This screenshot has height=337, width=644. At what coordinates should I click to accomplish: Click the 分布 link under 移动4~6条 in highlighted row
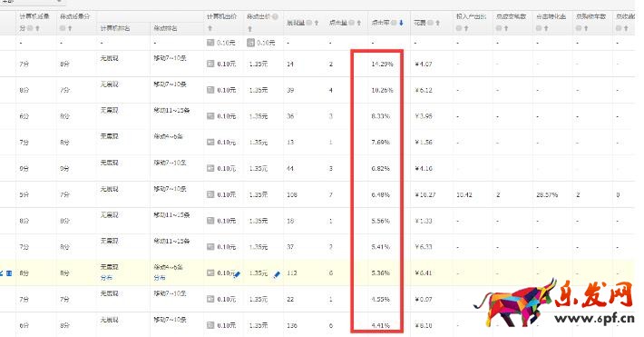[x=160, y=278]
